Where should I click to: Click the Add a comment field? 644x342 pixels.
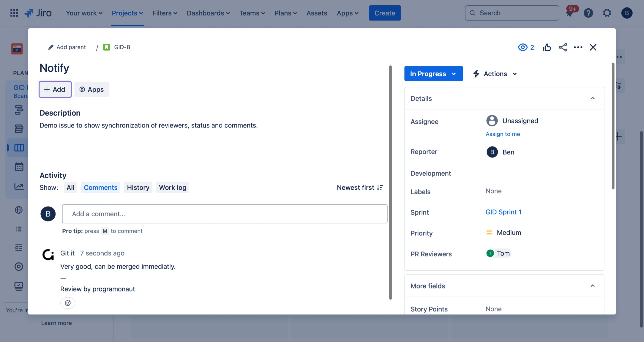224,214
